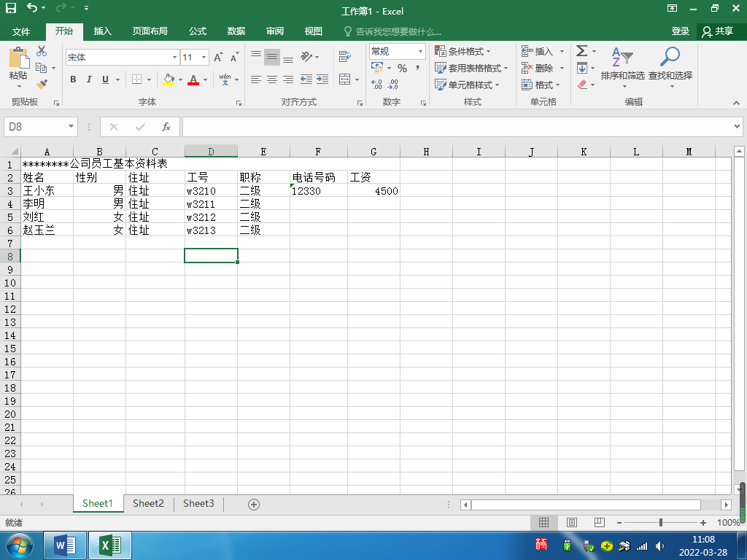Click the merge and center icon
The width and height of the screenshot is (747, 560).
point(345,79)
